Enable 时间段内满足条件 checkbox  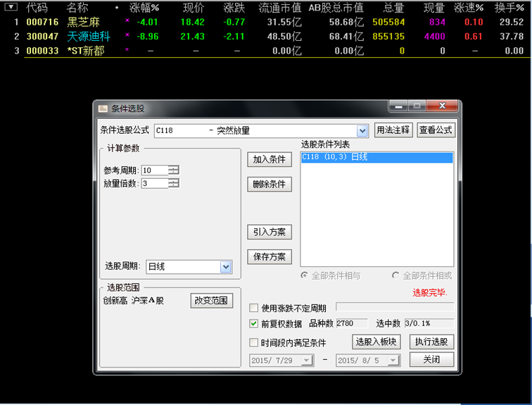click(x=253, y=342)
